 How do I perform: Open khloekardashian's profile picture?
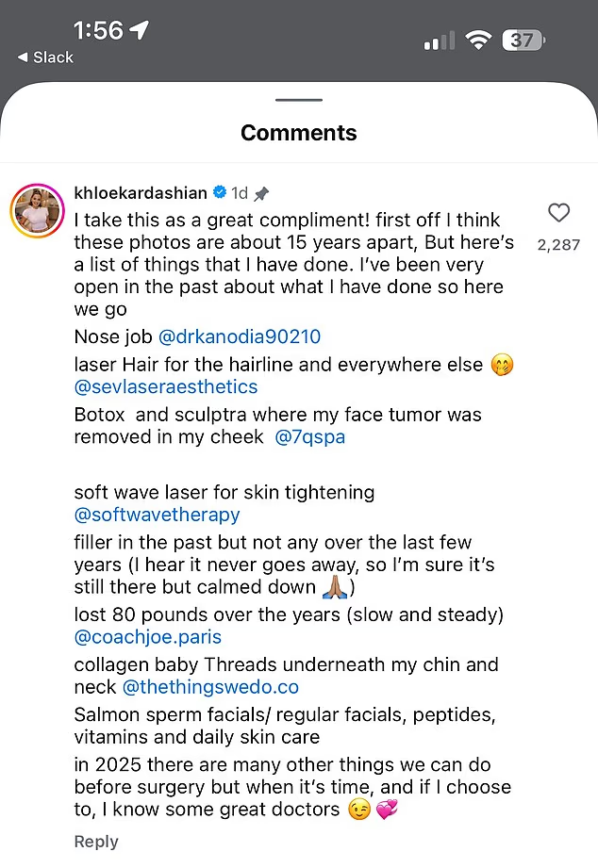click(x=37, y=208)
